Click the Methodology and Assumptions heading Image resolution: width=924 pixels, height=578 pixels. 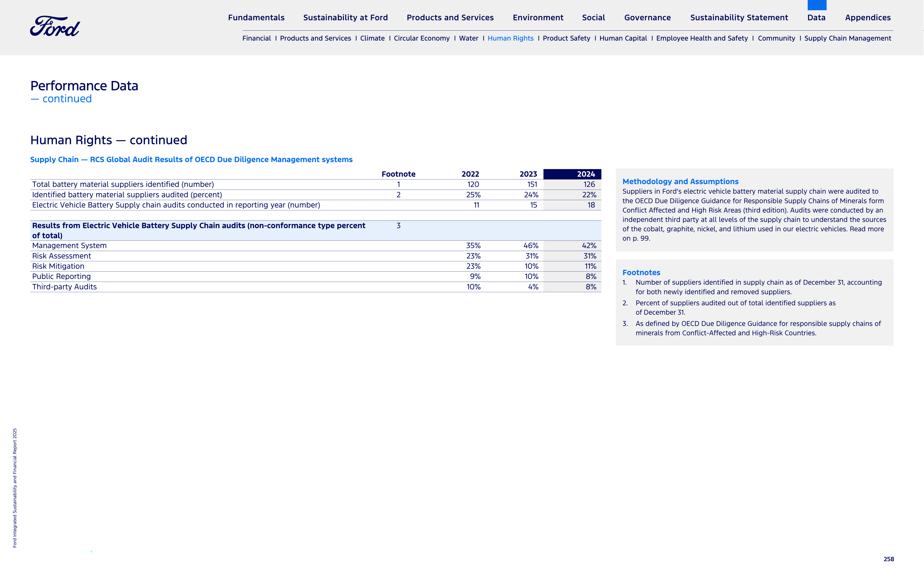(x=680, y=182)
